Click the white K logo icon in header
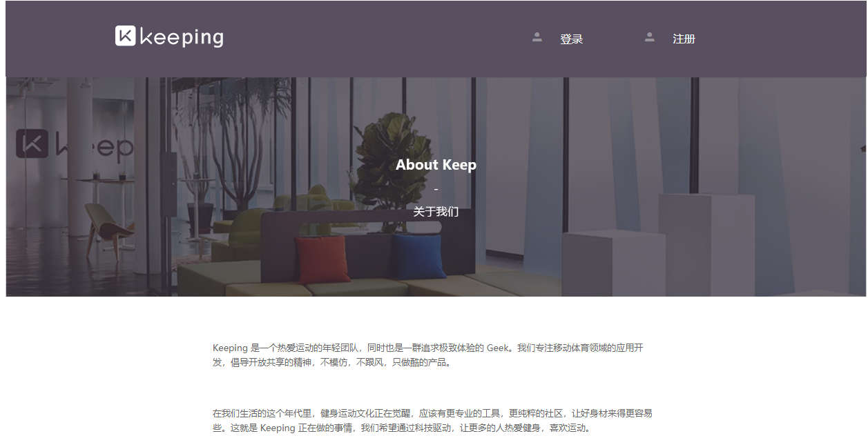Viewport: 868px width, 447px height. 125,36
